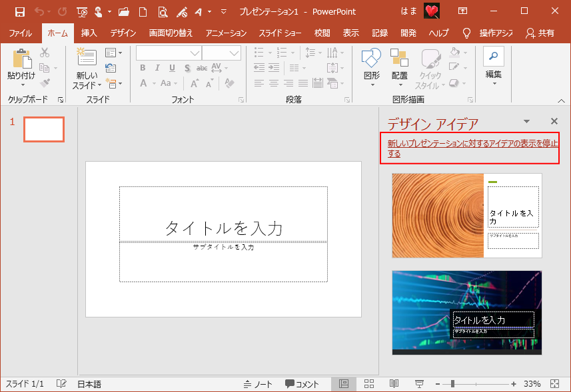The width and height of the screenshot is (571, 392).
Task: Decrease font size icon
Action: point(209,83)
